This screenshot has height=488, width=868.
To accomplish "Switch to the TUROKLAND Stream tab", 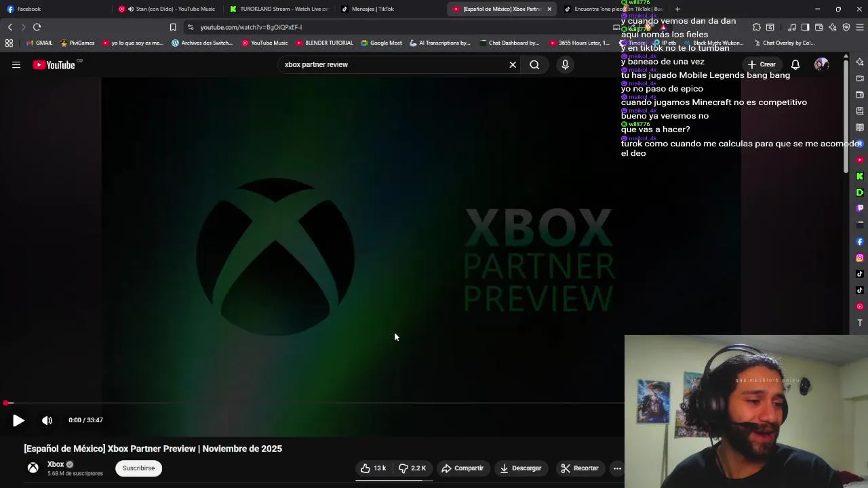I will click(x=279, y=9).
